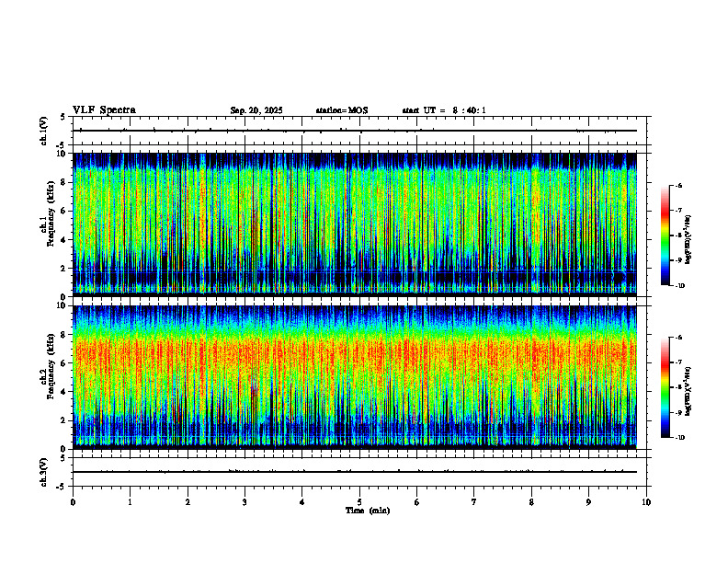Click the time axis tick label '0'
Viewport: 728px width, 563px height.
click(73, 502)
